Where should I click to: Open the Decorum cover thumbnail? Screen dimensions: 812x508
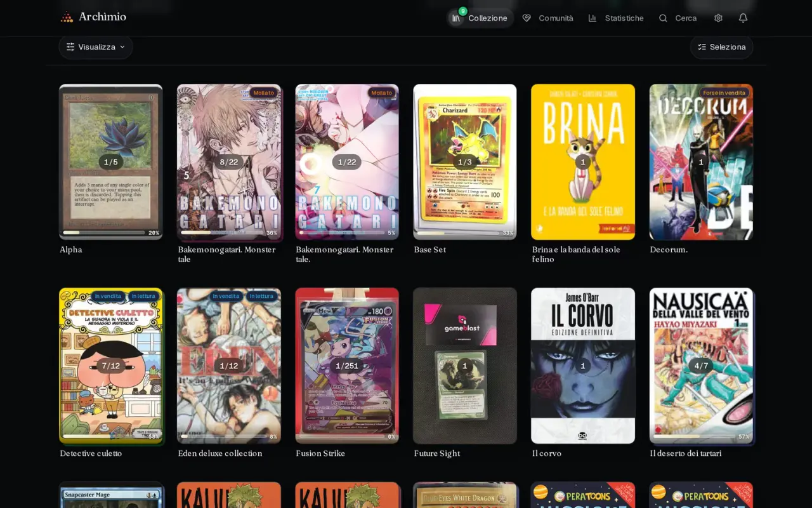click(x=701, y=162)
